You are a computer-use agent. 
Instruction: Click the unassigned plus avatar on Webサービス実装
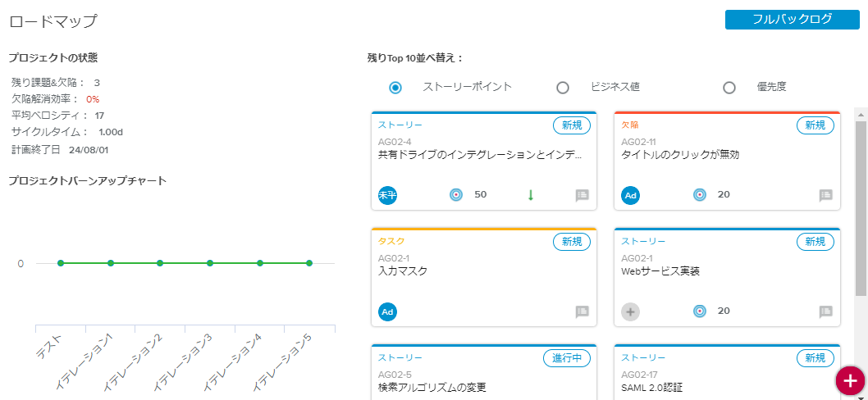[631, 311]
